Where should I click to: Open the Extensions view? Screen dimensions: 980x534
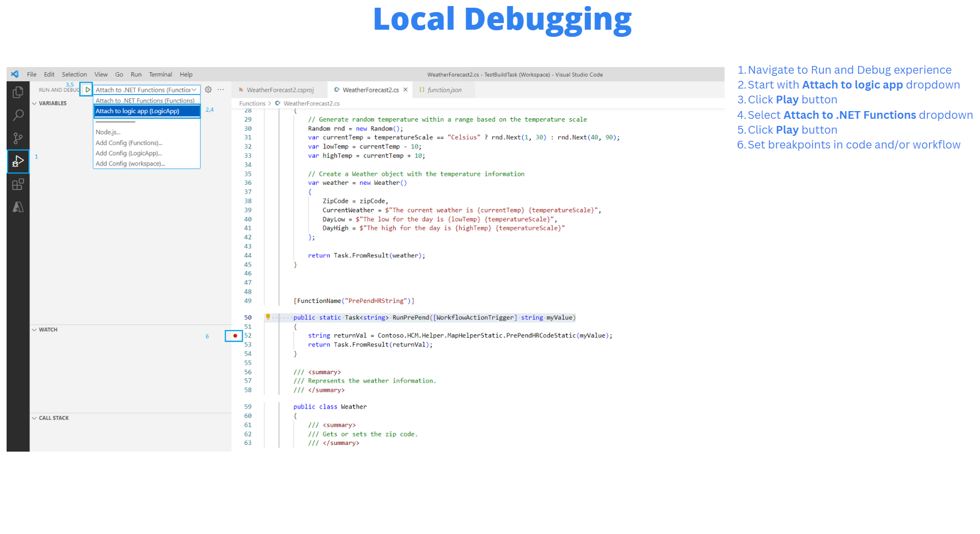(x=18, y=184)
